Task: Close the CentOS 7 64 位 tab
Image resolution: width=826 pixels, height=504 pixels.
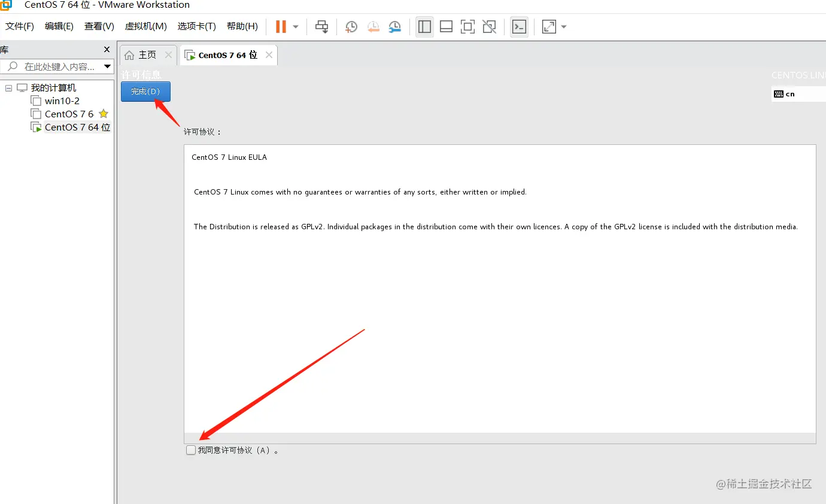Action: (x=269, y=55)
